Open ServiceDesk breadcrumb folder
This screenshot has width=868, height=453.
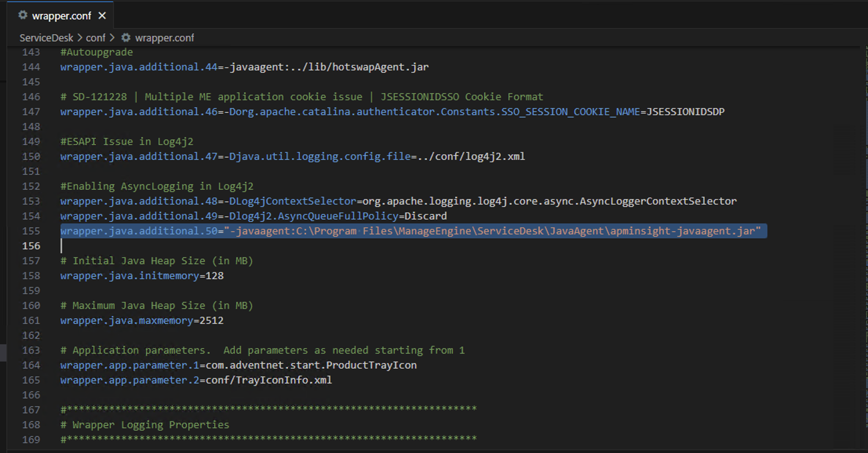tap(46, 38)
